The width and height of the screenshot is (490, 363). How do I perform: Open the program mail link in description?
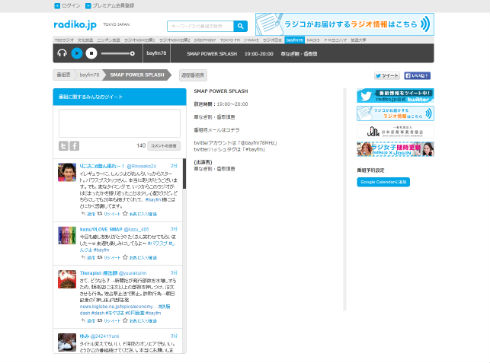pyautogui.click(x=217, y=130)
